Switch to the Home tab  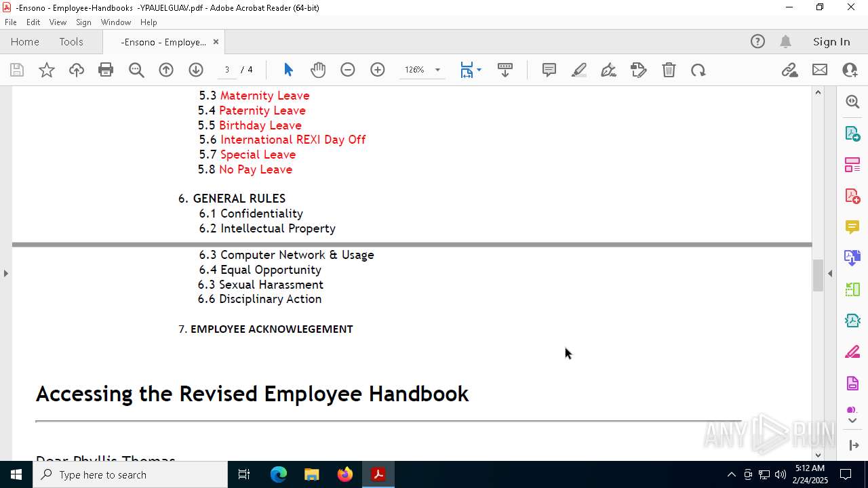click(x=25, y=42)
